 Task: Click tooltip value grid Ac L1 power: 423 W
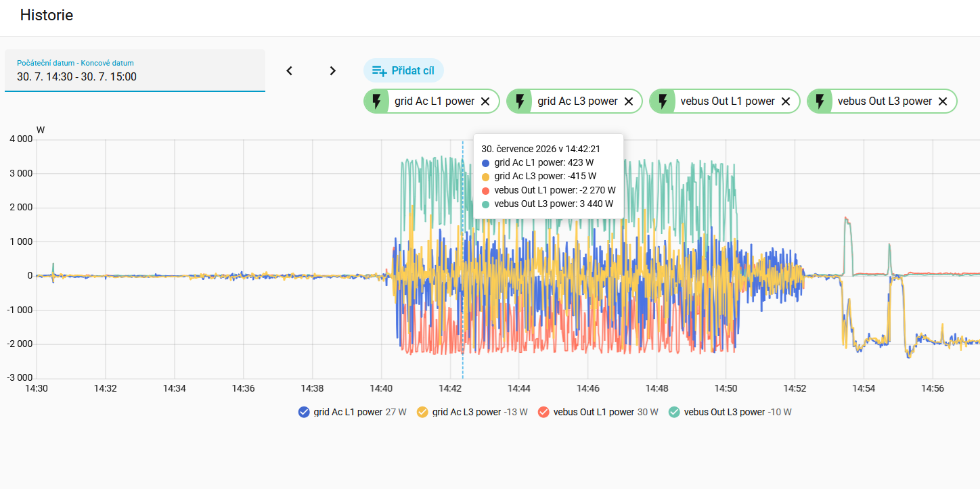coord(544,163)
